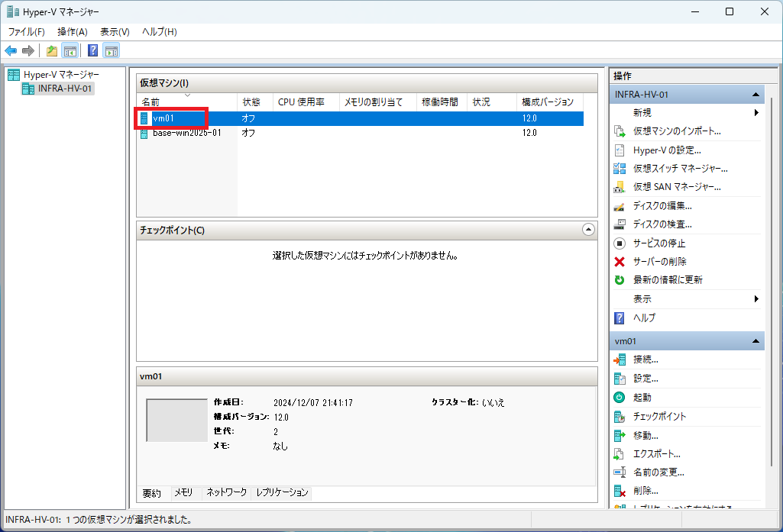Open the 表示(V) menu
Viewport: 783px width, 532px height.
[x=115, y=32]
